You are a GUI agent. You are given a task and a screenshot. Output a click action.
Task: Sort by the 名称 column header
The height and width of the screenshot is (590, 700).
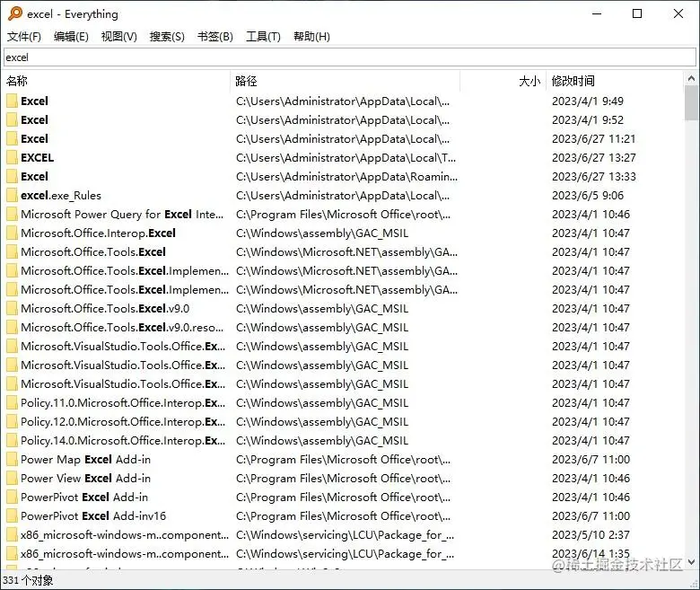click(116, 81)
